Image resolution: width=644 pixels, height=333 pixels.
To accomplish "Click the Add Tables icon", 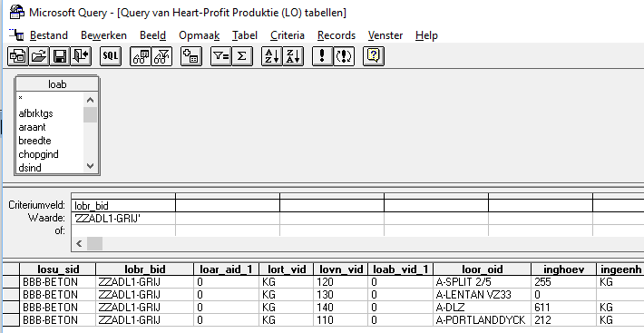I will (191, 56).
